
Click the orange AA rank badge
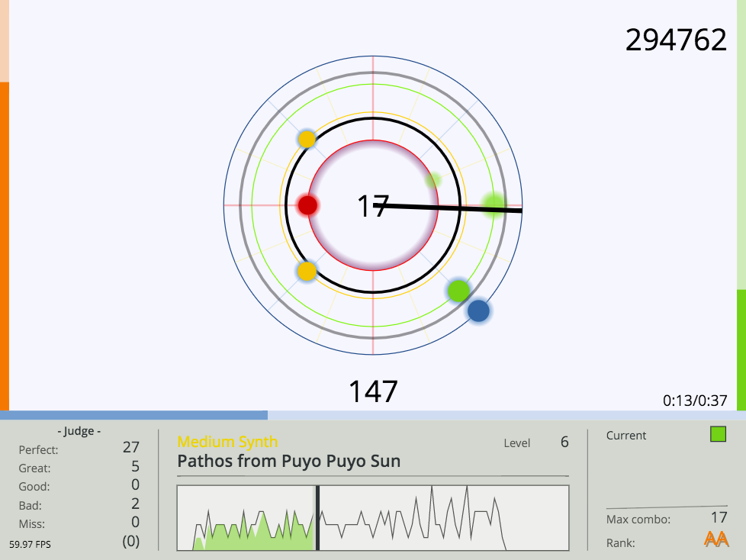(x=716, y=539)
